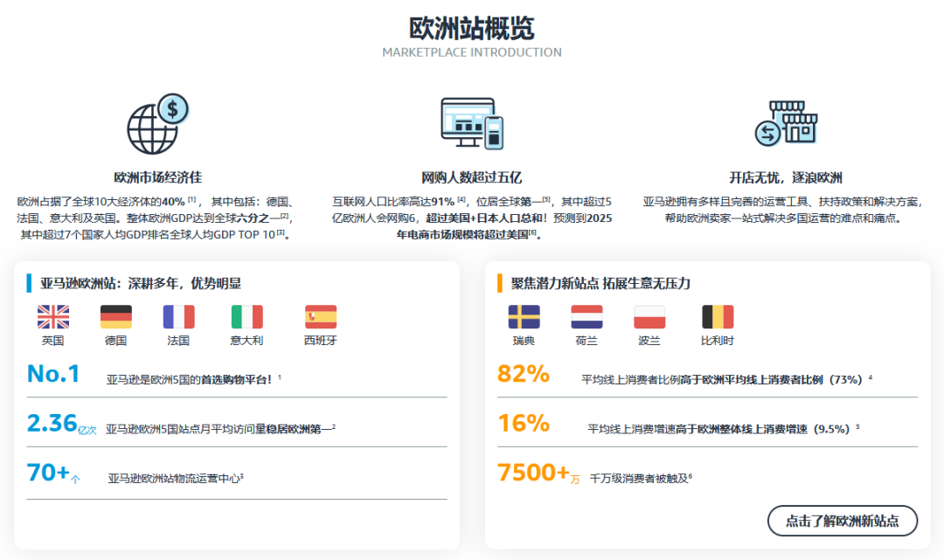
Task: Select the 比利时 Belgian flag icon
Action: [718, 316]
